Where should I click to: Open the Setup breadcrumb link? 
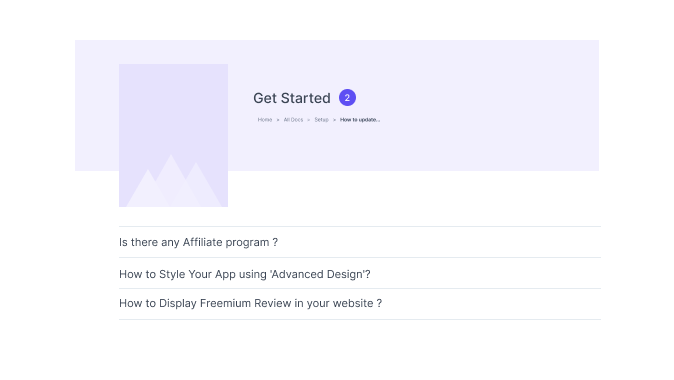click(322, 120)
